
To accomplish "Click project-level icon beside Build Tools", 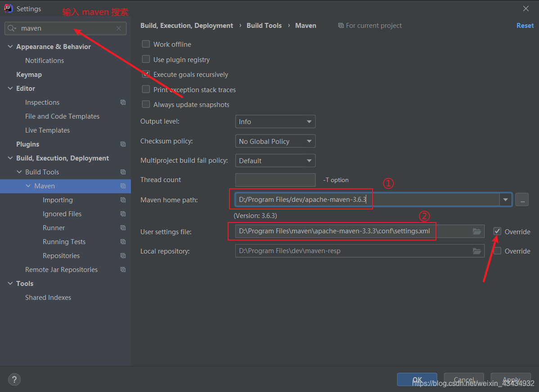I will click(x=123, y=172).
